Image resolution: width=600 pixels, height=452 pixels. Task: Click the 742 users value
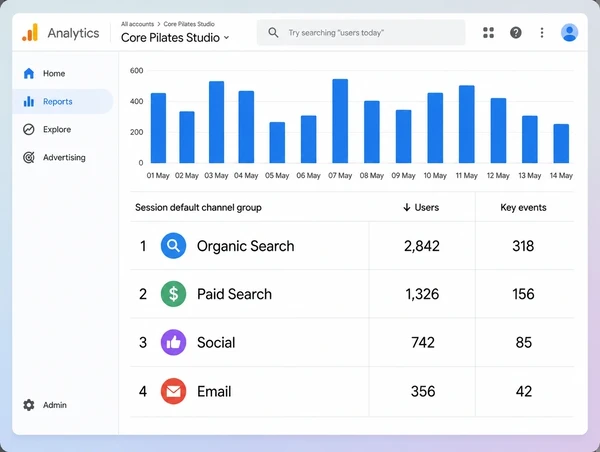click(423, 342)
